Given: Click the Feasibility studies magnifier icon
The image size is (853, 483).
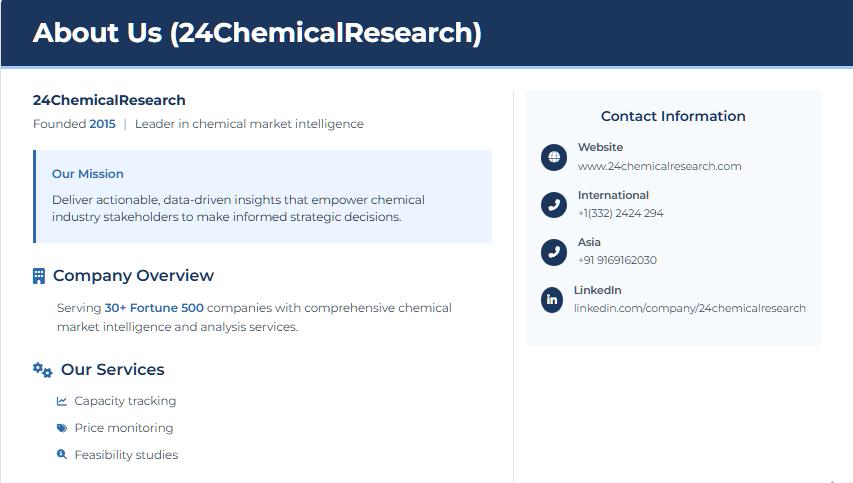Looking at the screenshot, I should point(62,455).
